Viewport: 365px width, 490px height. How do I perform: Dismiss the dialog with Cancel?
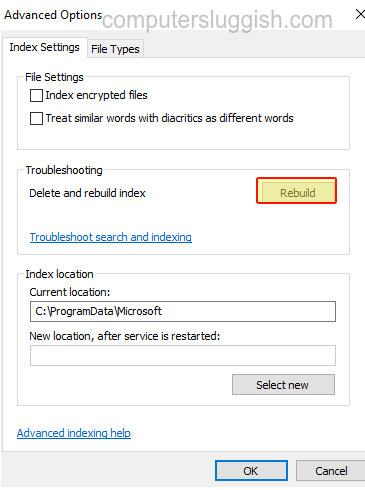331,471
